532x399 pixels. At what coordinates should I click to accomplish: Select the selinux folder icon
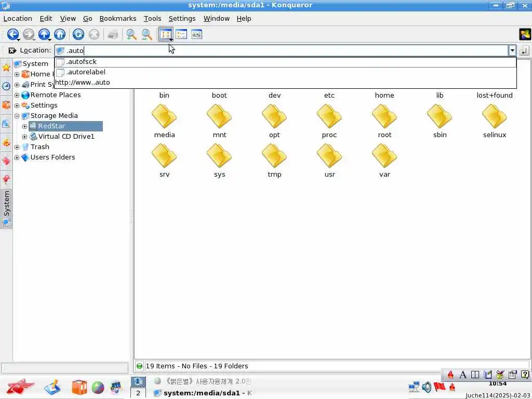(495, 117)
